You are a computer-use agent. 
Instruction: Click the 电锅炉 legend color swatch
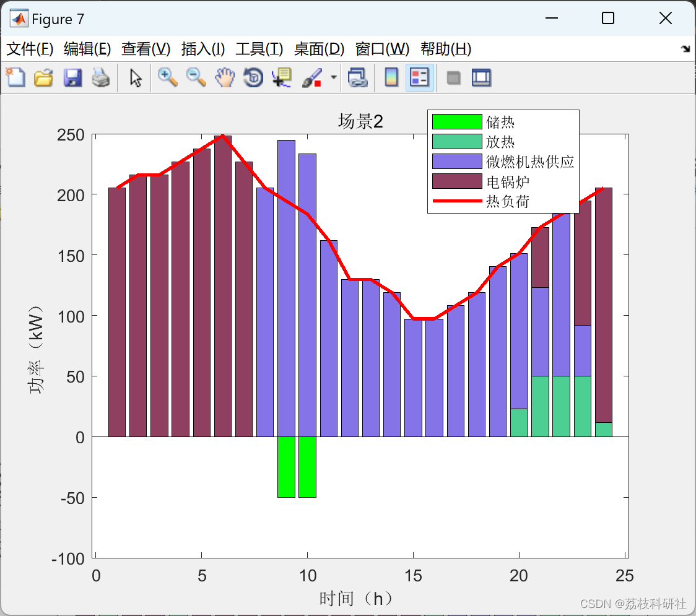(x=457, y=181)
